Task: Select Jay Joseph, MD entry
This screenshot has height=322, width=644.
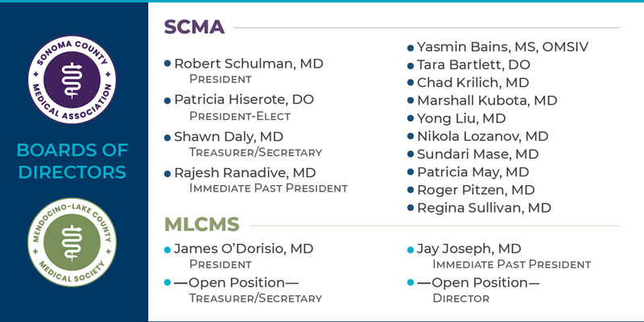Action: (469, 249)
